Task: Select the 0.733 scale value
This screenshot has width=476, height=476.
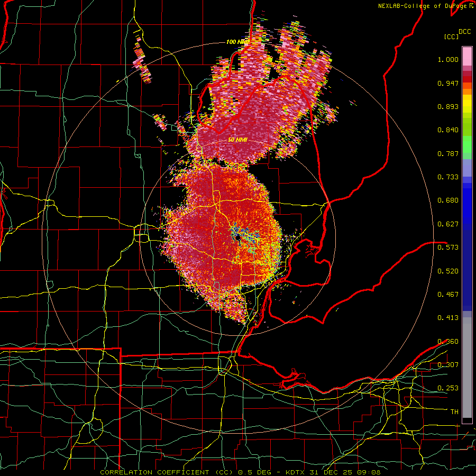Action: pos(448,177)
